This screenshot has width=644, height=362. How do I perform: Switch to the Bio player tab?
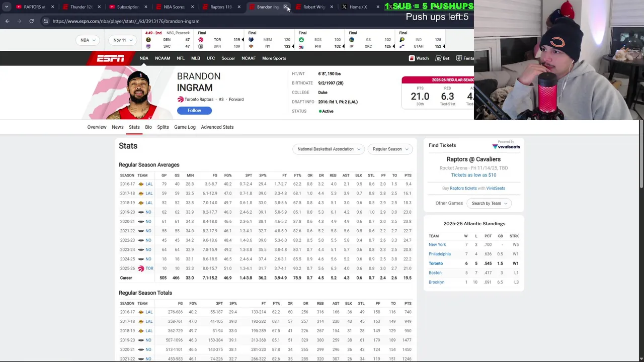tap(148, 127)
